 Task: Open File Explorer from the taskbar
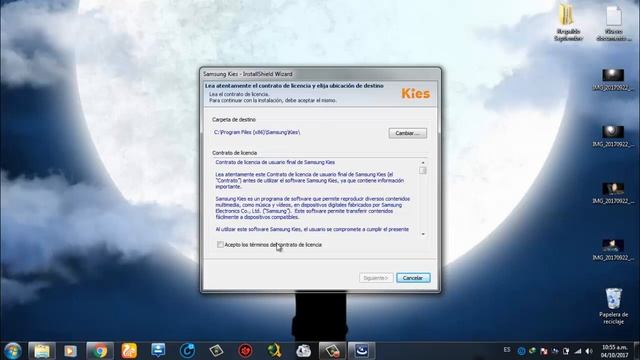[42, 351]
